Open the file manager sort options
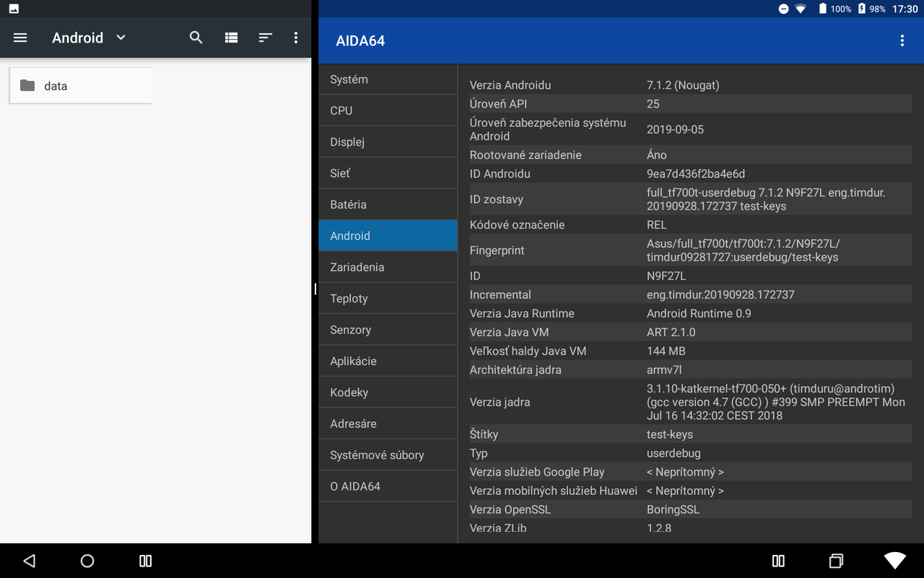The width and height of the screenshot is (924, 578). [x=266, y=38]
